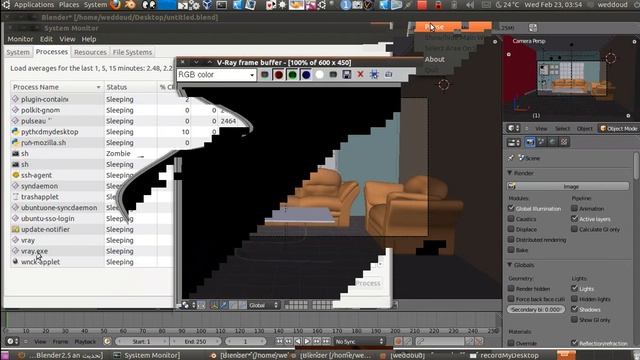
Task: Switch to the File Systems tab
Action: 132,52
